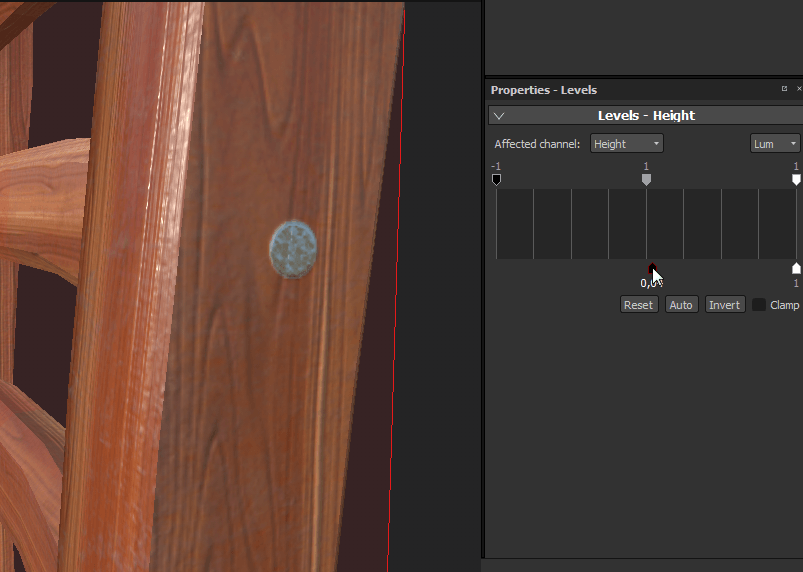Viewport: 803px width, 572px height.
Task: Click the output maximum value 1
Action: pos(796,283)
